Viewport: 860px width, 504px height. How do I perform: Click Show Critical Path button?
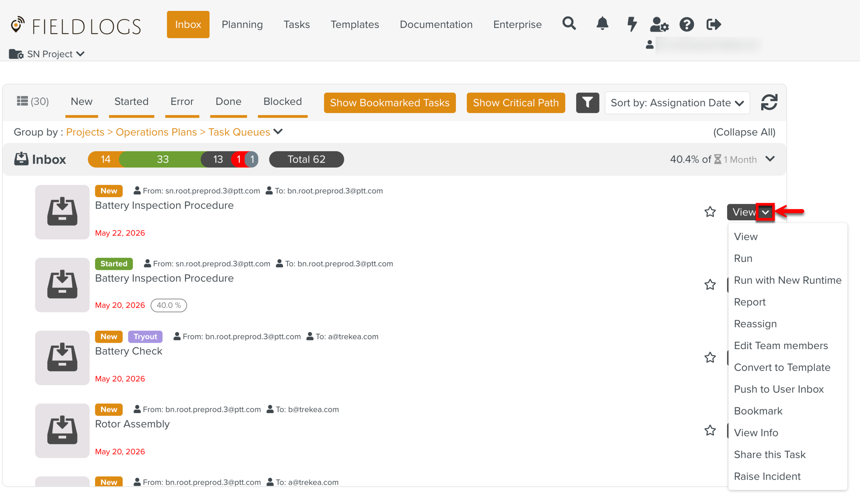point(516,102)
